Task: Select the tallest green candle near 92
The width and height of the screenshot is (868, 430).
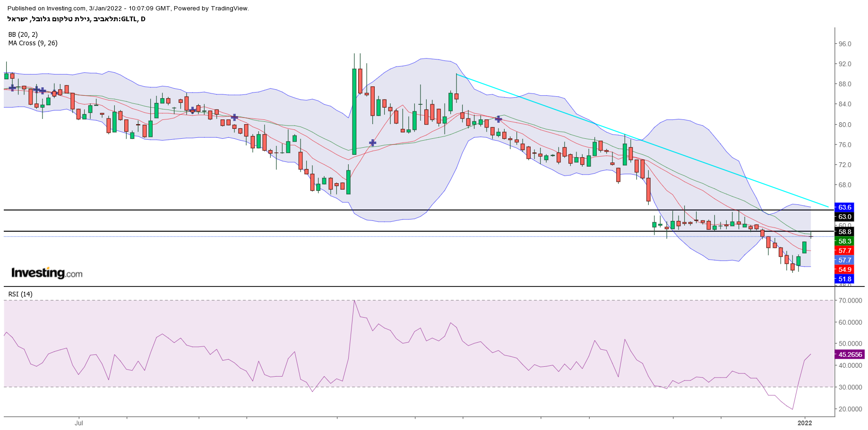Action: tap(354, 111)
